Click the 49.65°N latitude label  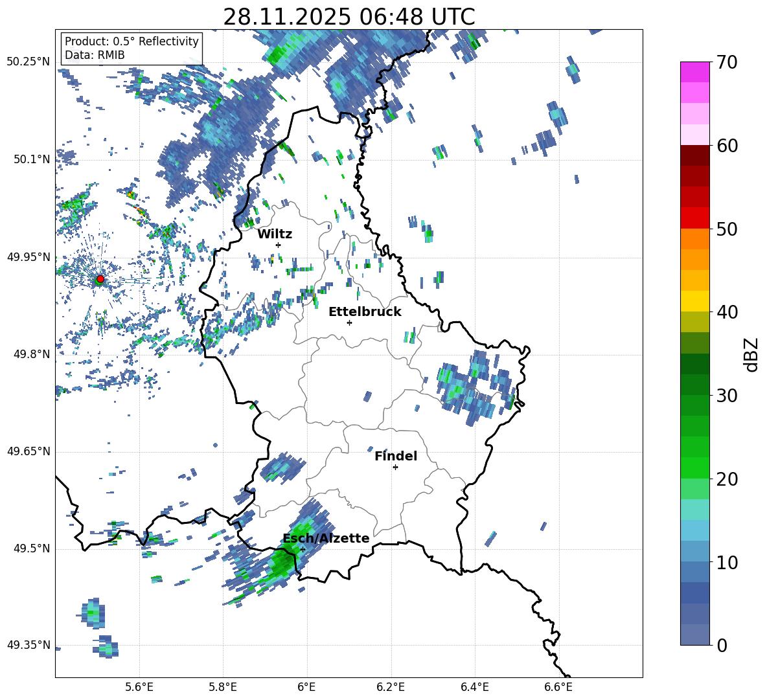29,451
